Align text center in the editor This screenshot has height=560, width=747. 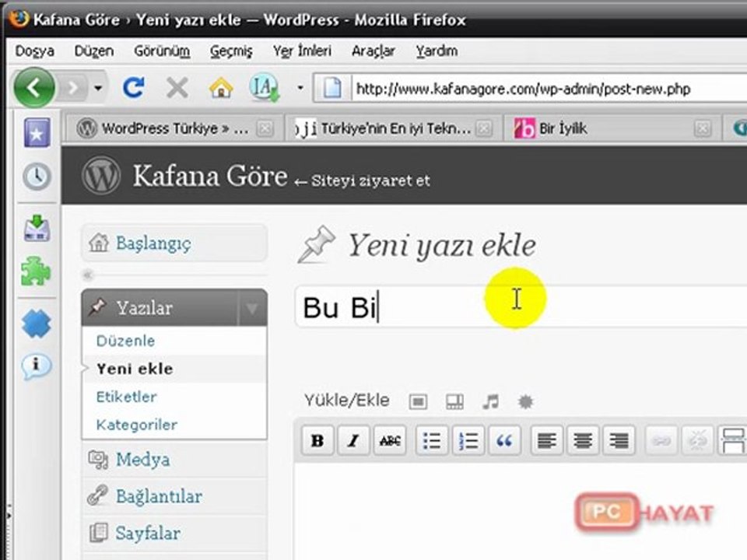click(x=583, y=440)
